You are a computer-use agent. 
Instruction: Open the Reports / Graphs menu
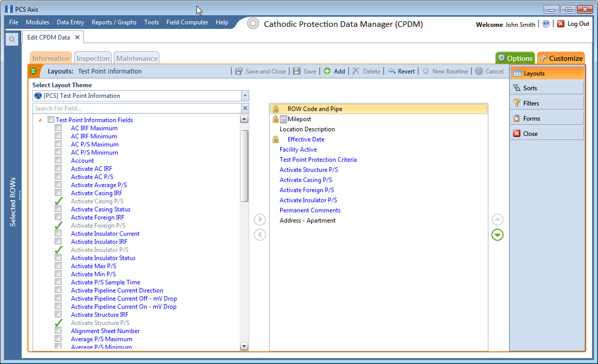pos(114,22)
